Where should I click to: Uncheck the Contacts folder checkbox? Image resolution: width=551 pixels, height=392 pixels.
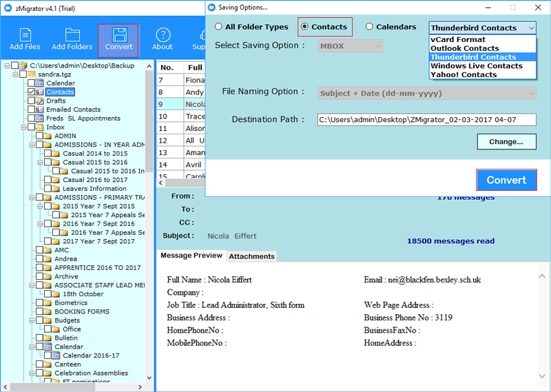[31, 92]
